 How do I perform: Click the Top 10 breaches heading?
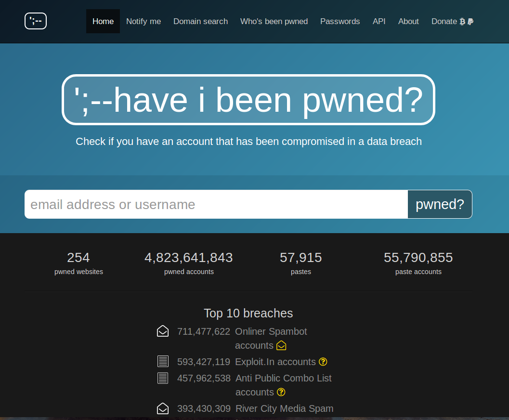(x=248, y=313)
